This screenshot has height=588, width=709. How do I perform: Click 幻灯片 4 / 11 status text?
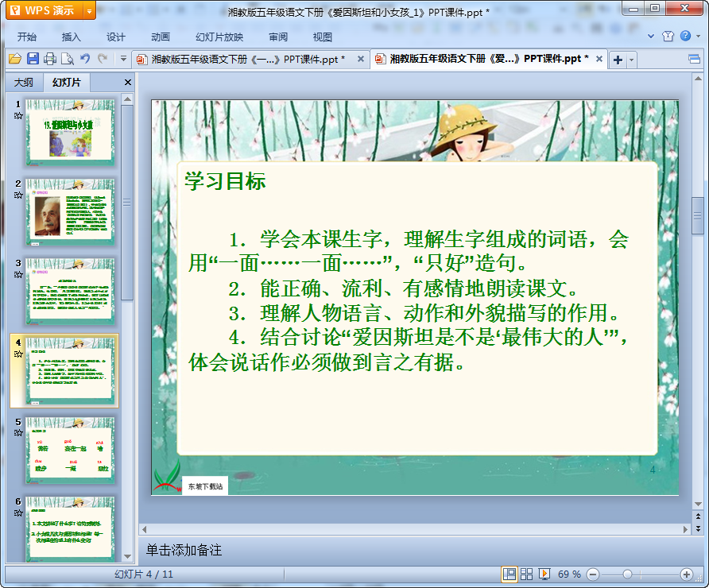pyautogui.click(x=144, y=574)
